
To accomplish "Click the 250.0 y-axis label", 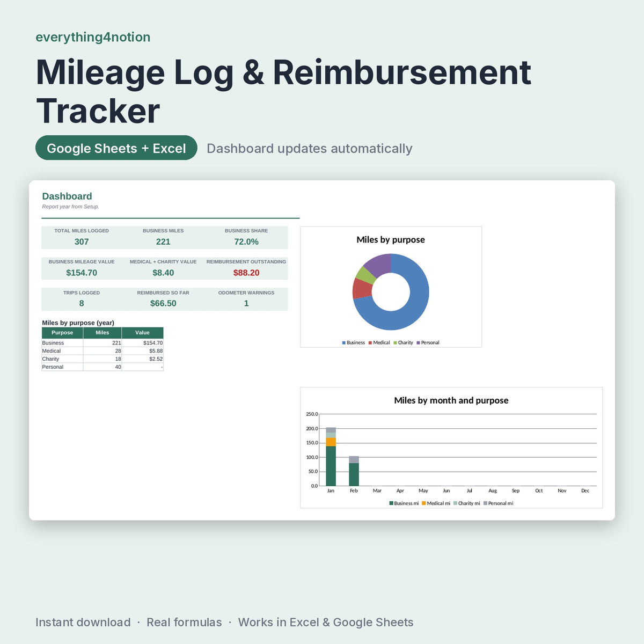I will pos(312,414).
